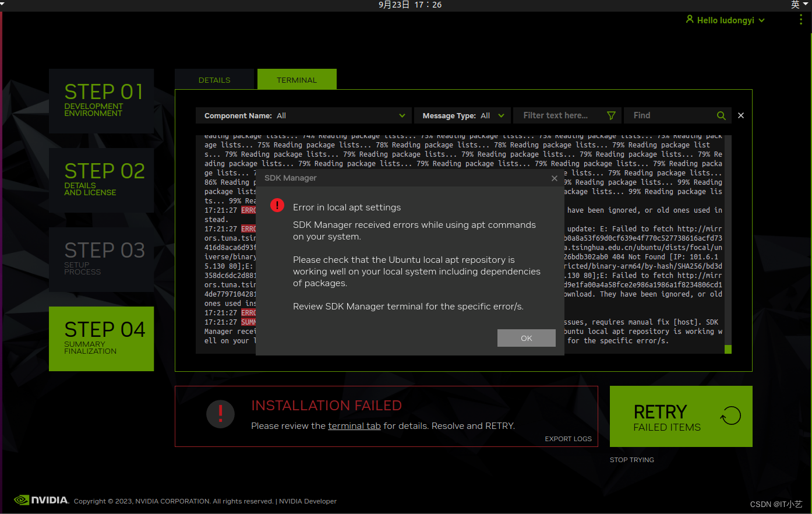Click STOP TRYING link
Viewport: 812px width, 514px height.
(632, 460)
